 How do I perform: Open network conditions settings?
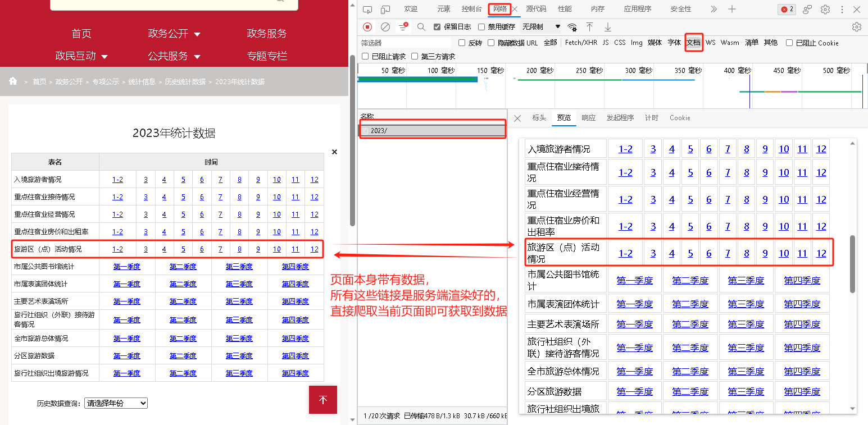click(572, 26)
